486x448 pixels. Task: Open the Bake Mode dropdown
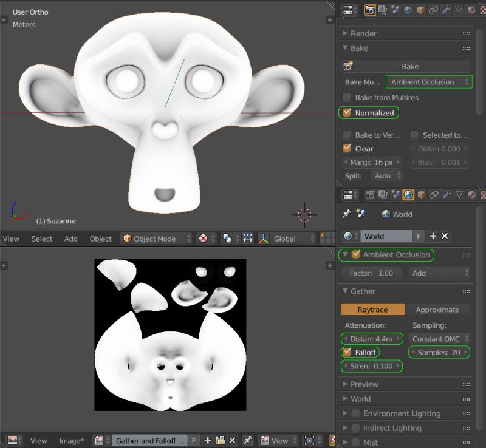pos(428,81)
